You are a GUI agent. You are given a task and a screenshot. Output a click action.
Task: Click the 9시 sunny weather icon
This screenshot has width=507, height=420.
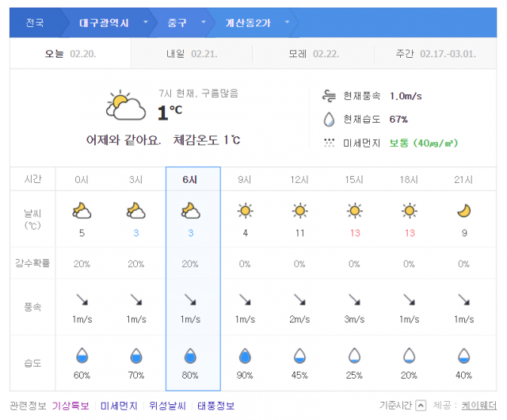(245, 211)
